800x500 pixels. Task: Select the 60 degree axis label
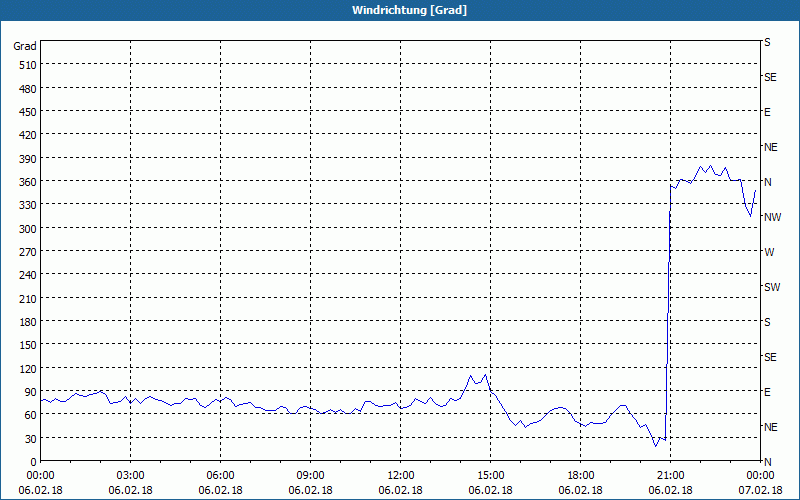coord(31,415)
